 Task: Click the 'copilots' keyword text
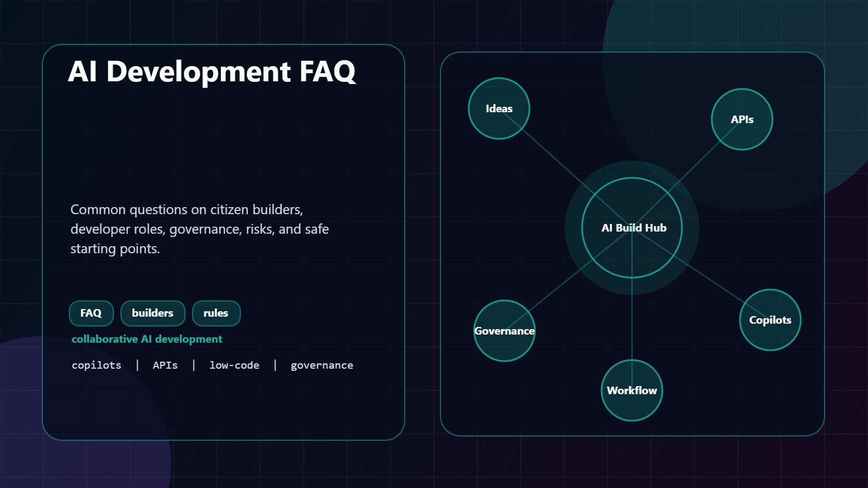coord(97,365)
